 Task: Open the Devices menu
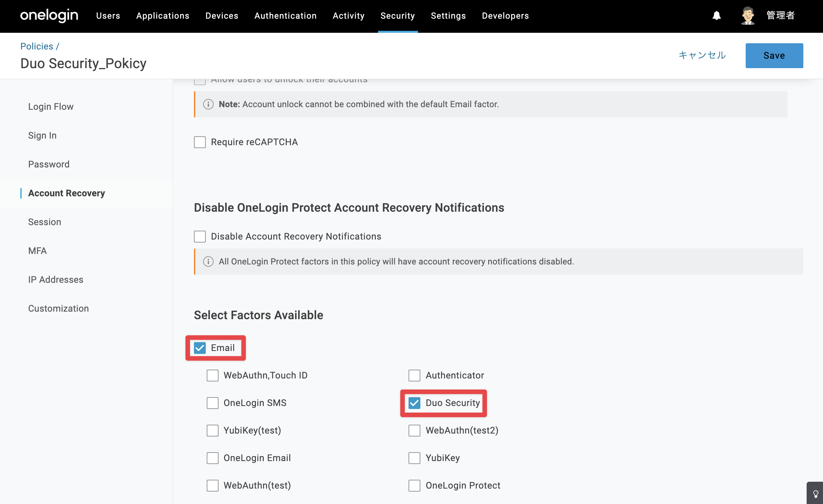click(222, 16)
